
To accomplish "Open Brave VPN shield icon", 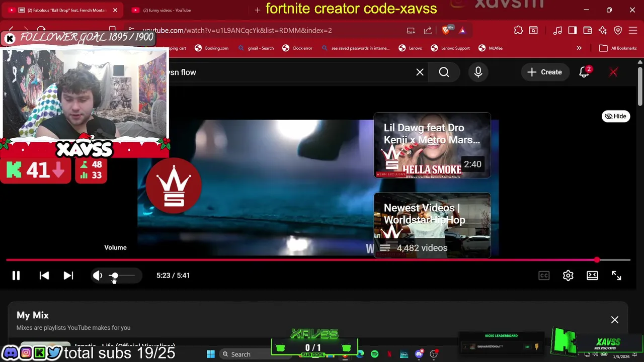I will tap(618, 31).
